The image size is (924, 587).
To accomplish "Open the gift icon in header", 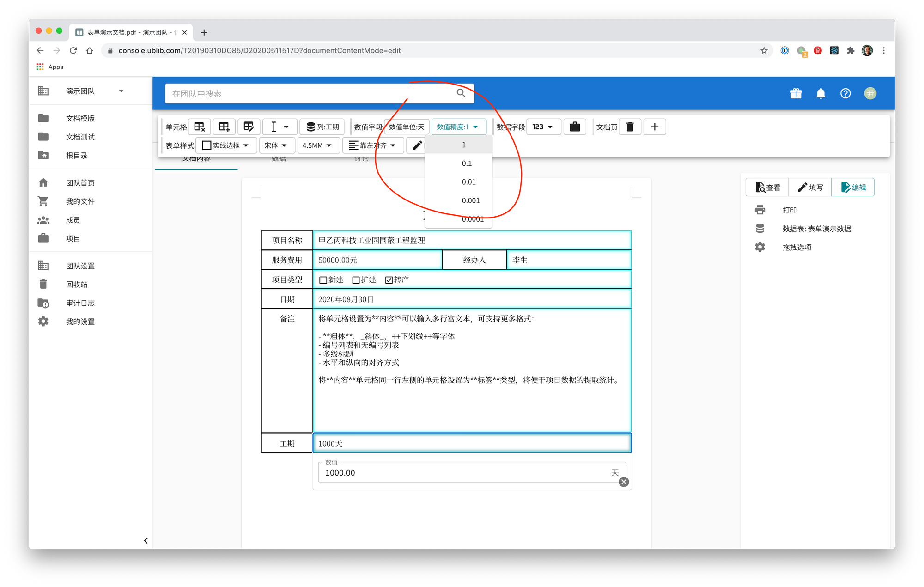I will tap(796, 94).
